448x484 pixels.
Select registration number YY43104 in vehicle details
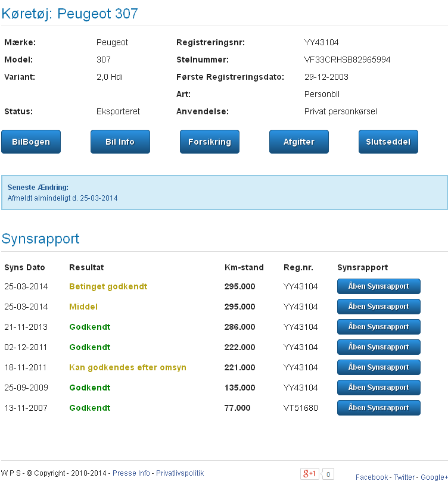[x=321, y=42]
